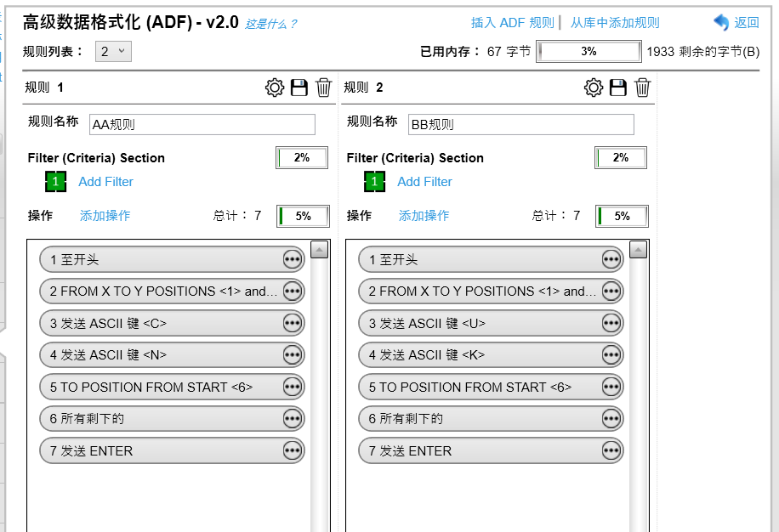Click 添加操作 in rule 2
The image size is (779, 532).
tap(424, 216)
